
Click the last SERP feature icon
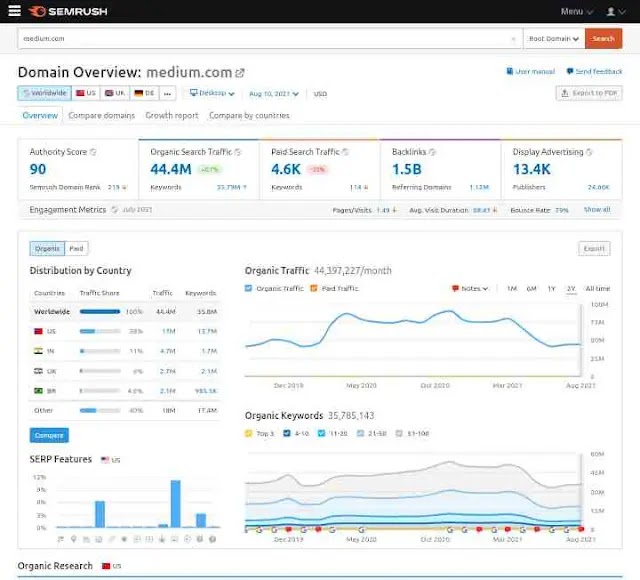(213, 539)
